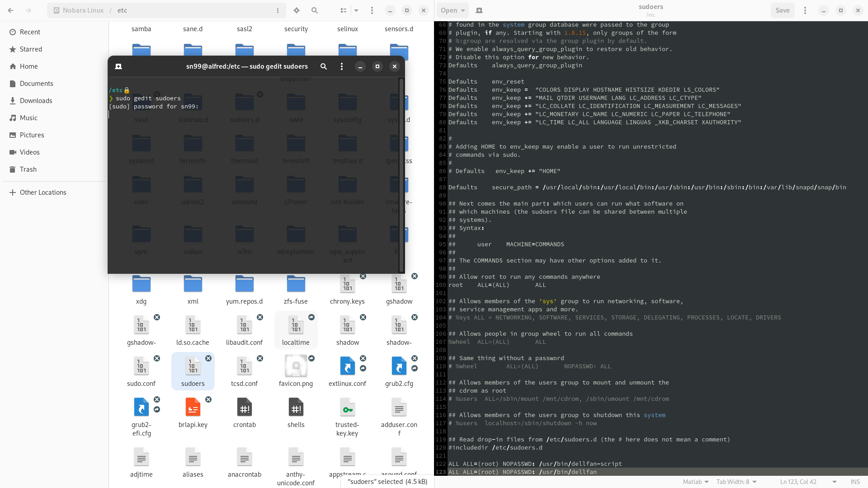The width and height of the screenshot is (868, 488).
Task: Click the back arrow in file manager
Action: (11, 10)
